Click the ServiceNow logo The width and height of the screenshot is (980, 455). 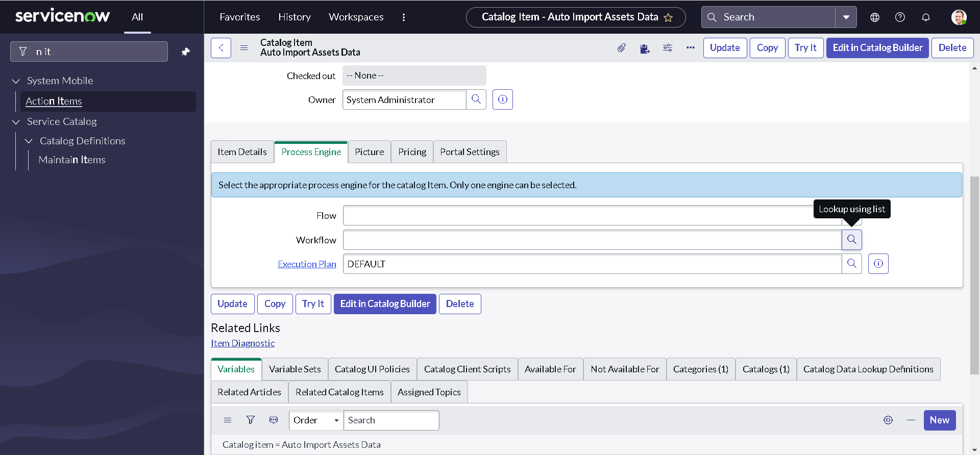point(62,16)
